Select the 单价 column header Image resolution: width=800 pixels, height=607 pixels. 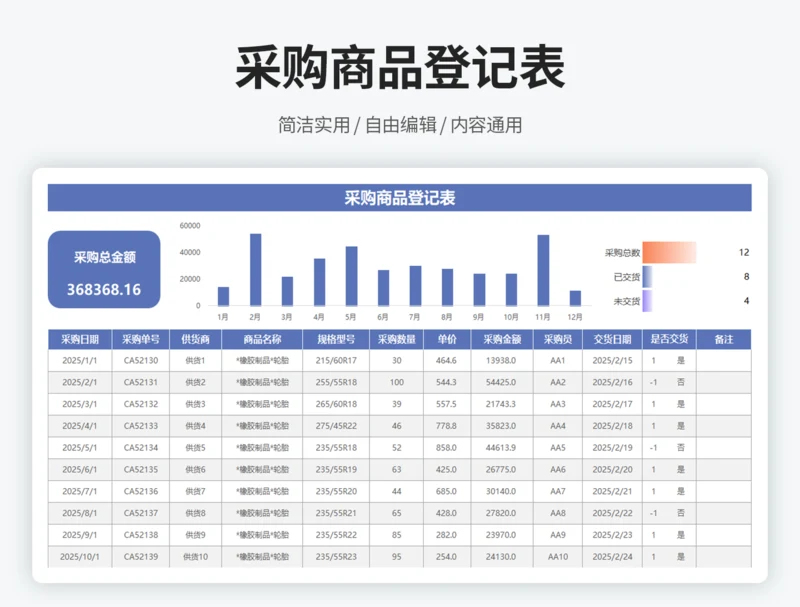447,339
